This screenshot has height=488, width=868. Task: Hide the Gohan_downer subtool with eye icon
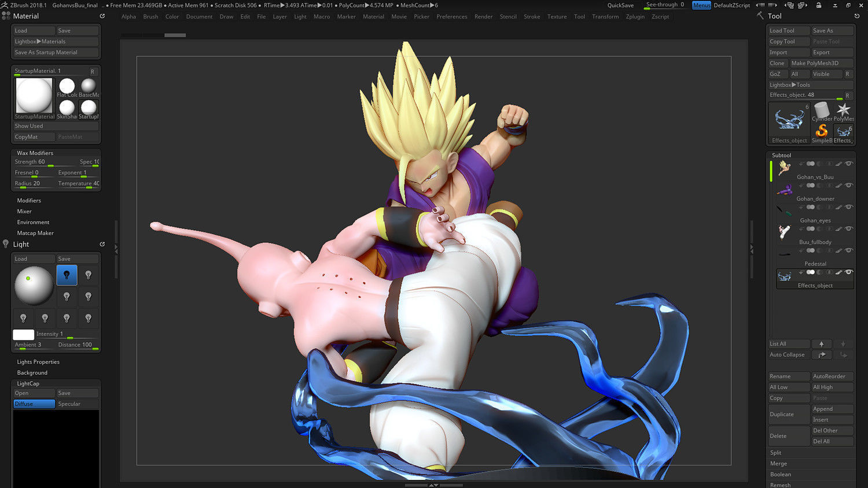(x=849, y=186)
